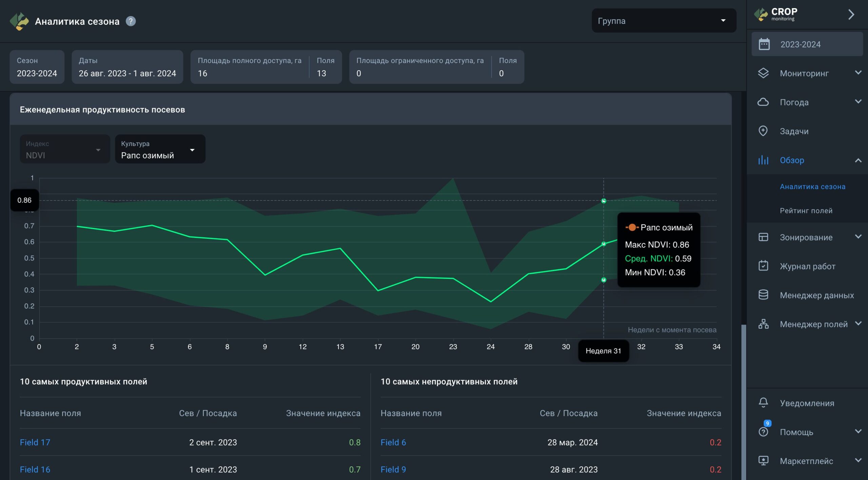
Task: Select Аналитика сезона submenu item
Action: 812,187
